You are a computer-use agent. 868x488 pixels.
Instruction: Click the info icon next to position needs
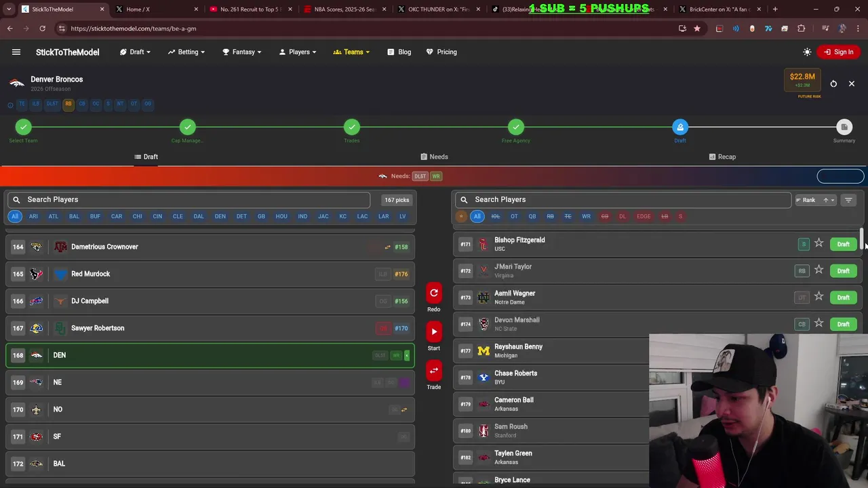point(10,105)
